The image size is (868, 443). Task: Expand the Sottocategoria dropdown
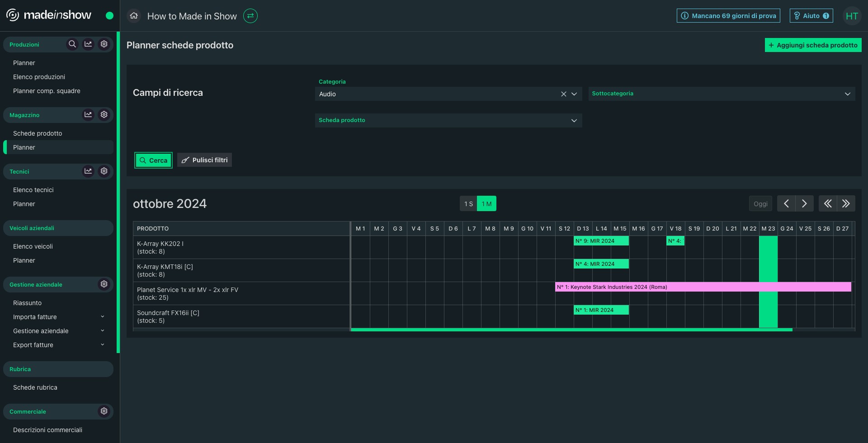[x=722, y=94]
